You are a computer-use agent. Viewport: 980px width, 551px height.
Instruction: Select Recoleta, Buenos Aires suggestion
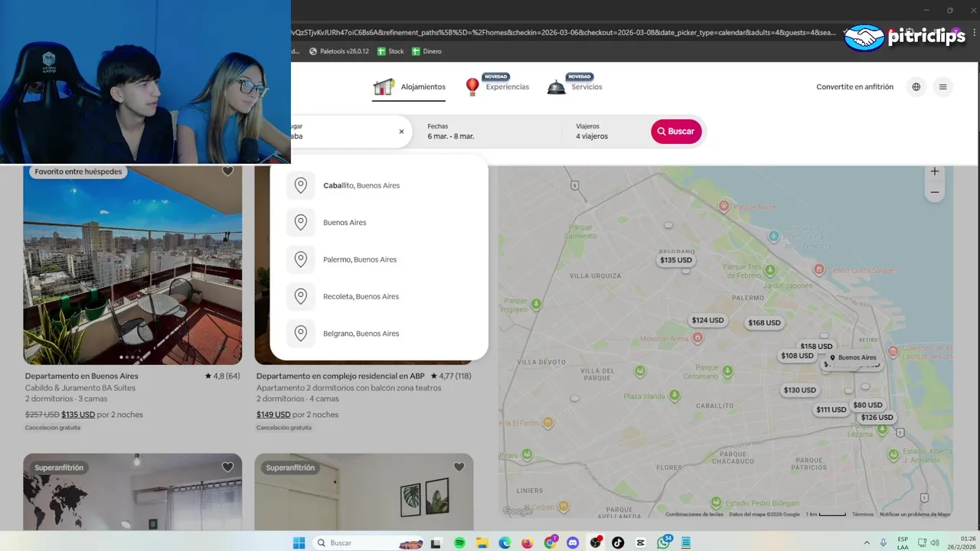[379, 297]
